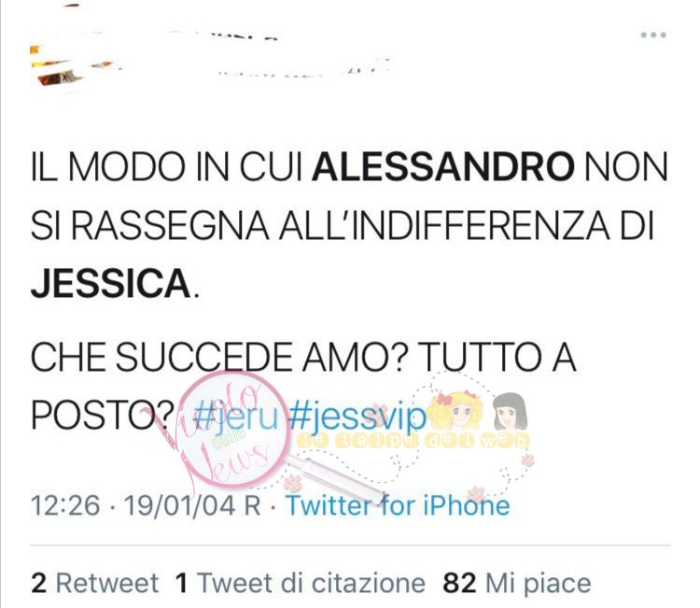
Task: Select the bold word JESSICA
Action: 111,283
